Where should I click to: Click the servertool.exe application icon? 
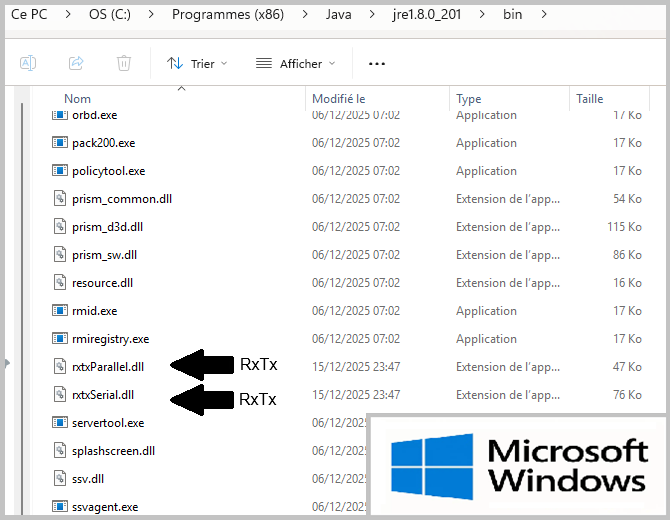click(59, 423)
